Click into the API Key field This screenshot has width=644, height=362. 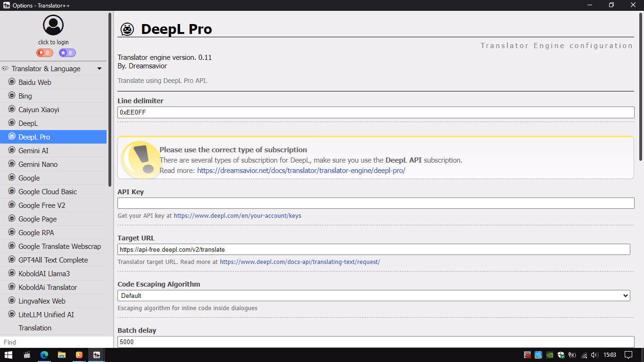(376, 203)
